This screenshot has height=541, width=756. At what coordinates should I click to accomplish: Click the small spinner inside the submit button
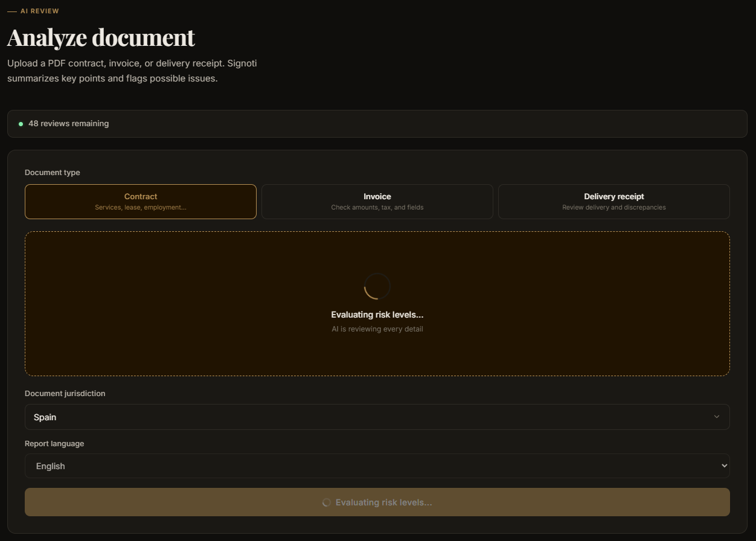click(327, 502)
